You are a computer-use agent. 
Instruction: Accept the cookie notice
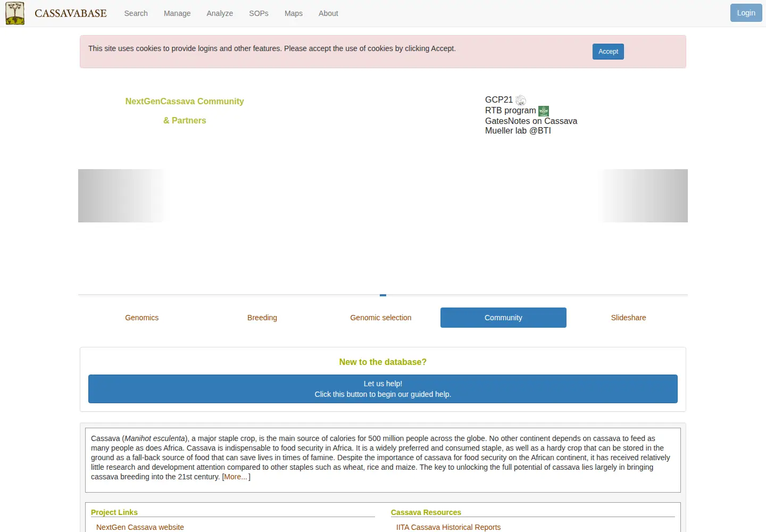pos(608,52)
